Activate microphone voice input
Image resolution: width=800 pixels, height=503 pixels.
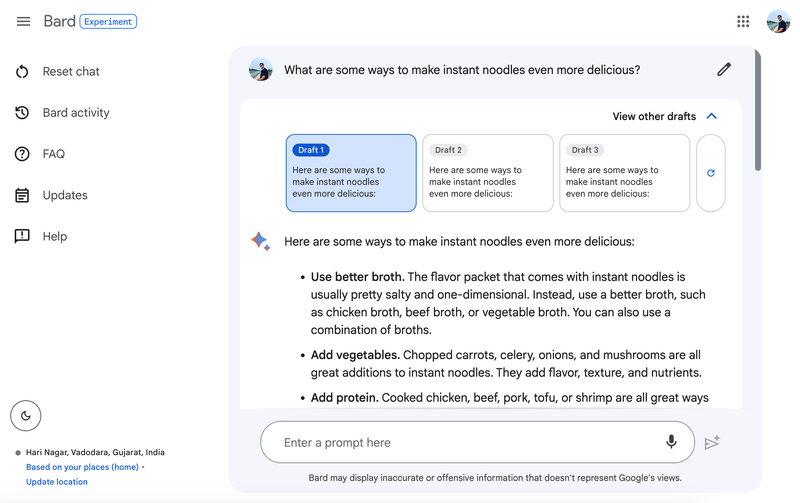click(671, 442)
